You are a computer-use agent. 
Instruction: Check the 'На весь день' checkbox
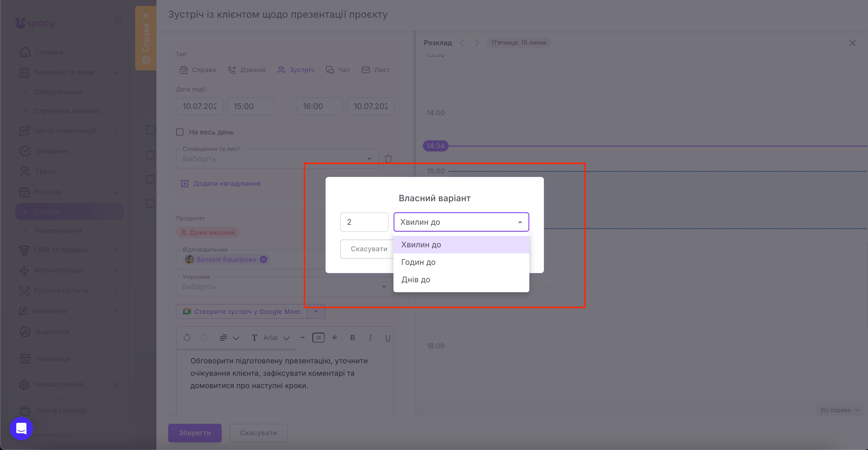pyautogui.click(x=180, y=132)
